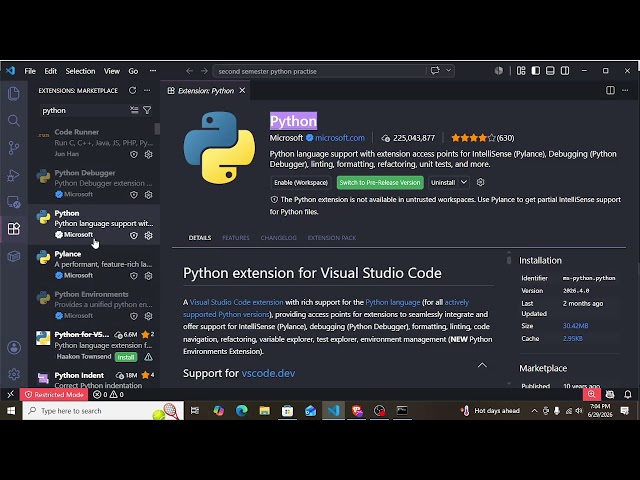Open errors and warnings count in status bar
The image size is (640, 480).
(108, 394)
